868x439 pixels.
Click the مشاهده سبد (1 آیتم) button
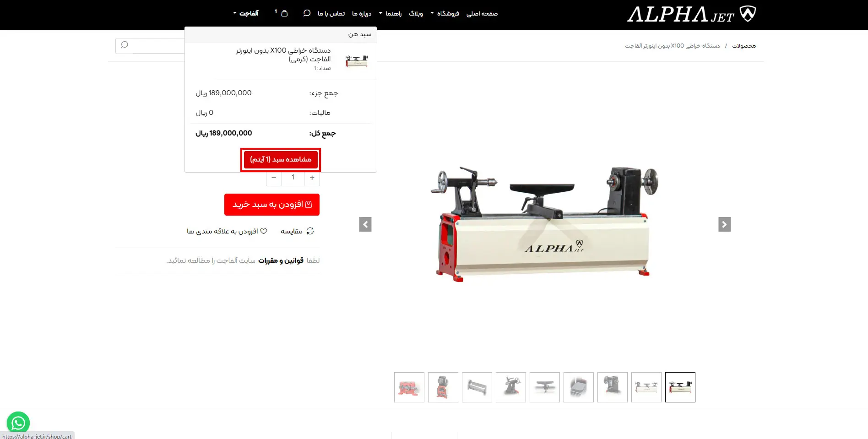tap(281, 159)
